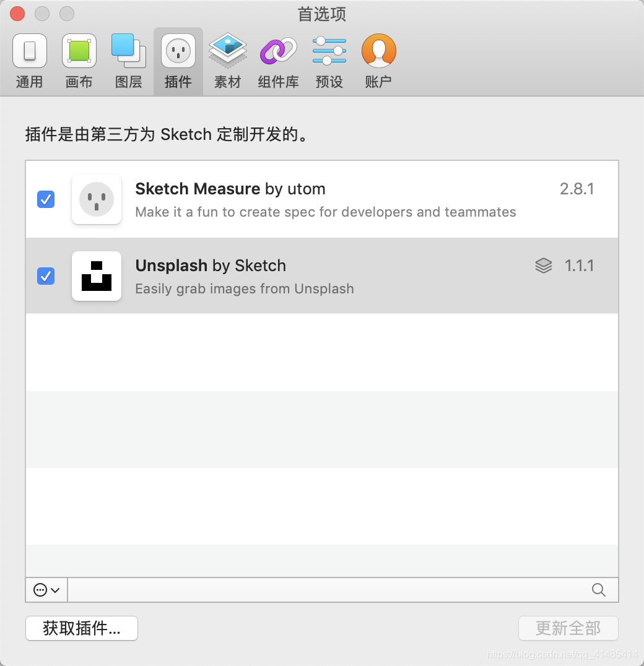Click the version number 1.1.1

tap(579, 266)
